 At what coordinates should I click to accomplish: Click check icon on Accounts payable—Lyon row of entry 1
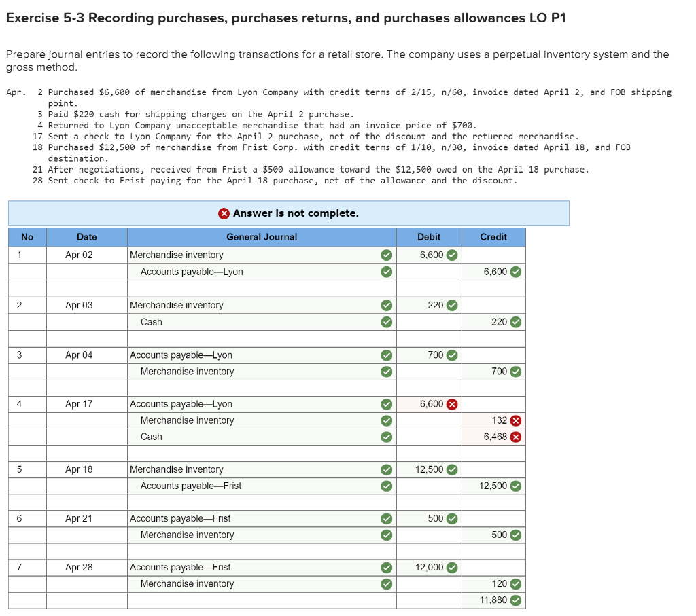[387, 272]
